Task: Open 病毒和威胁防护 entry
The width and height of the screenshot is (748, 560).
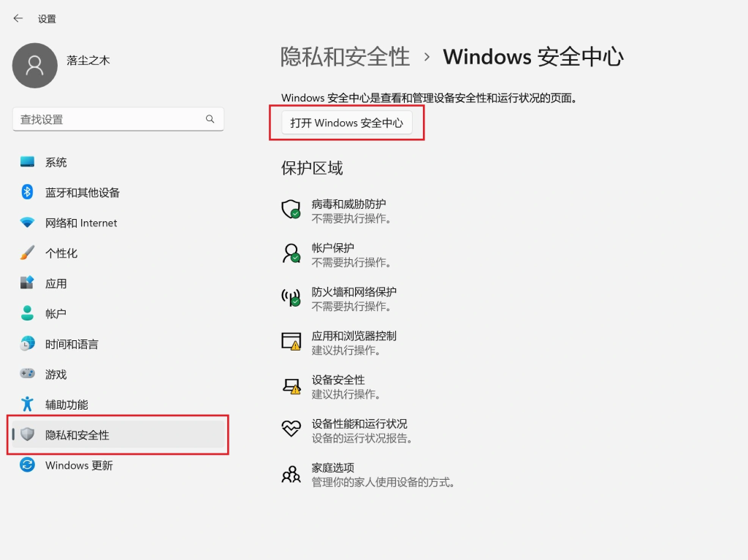Action: pos(336,211)
